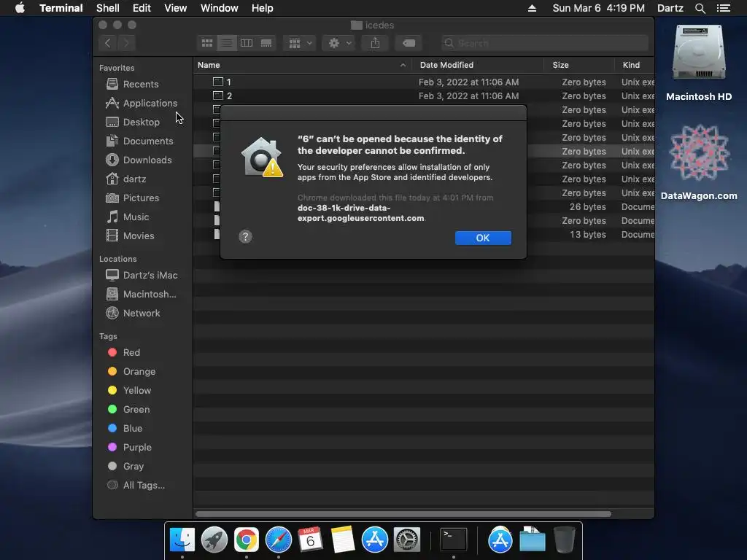747x560 pixels.
Task: Open Spotlight search in menu bar
Action: coord(700,8)
